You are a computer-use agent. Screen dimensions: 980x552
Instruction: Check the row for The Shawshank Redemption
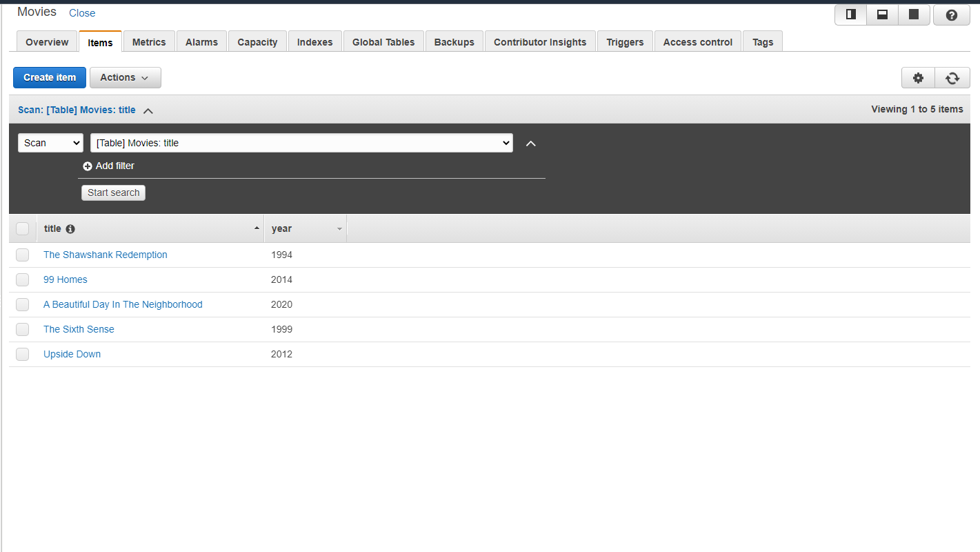22,255
